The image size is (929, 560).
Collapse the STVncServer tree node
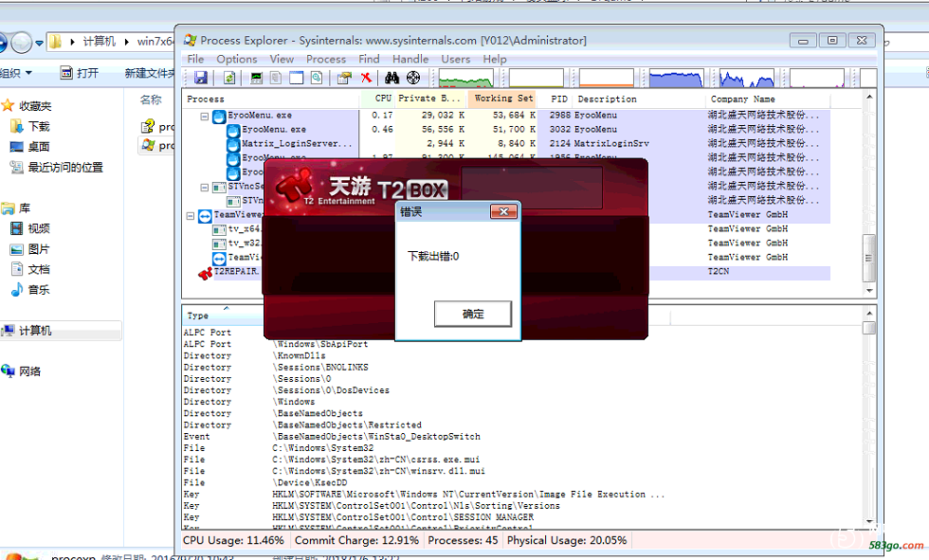[205, 187]
